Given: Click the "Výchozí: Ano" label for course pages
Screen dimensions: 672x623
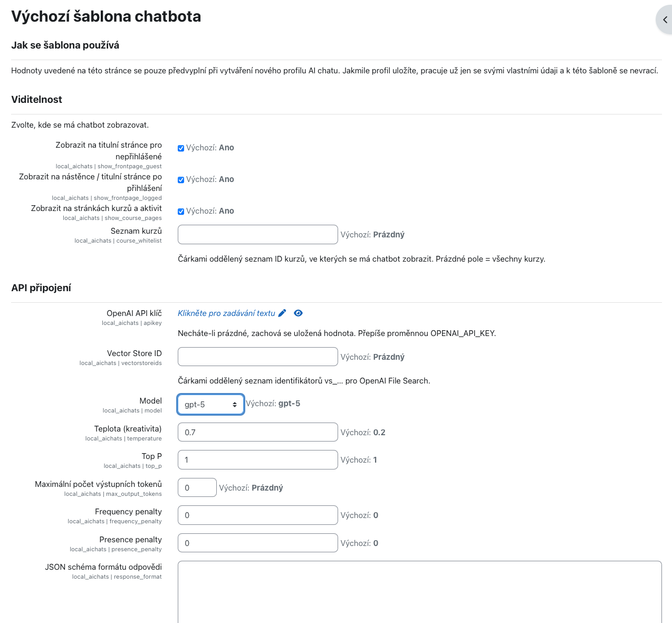Looking at the screenshot, I should pos(210,211).
